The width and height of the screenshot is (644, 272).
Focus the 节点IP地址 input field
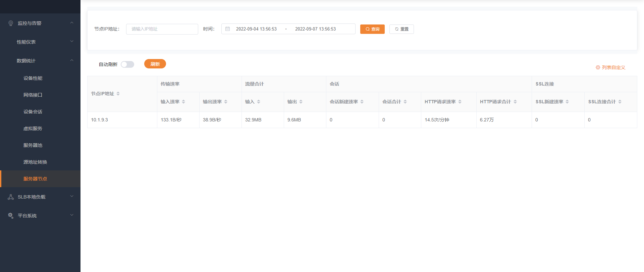click(162, 29)
